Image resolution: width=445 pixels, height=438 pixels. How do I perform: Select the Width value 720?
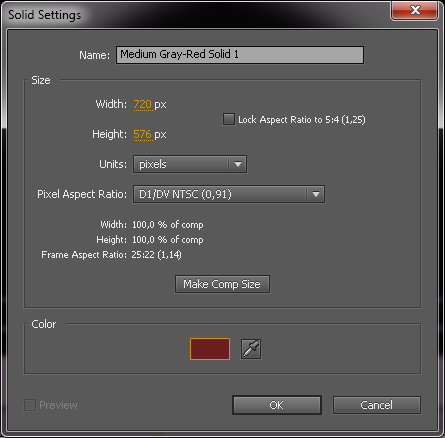pyautogui.click(x=143, y=104)
